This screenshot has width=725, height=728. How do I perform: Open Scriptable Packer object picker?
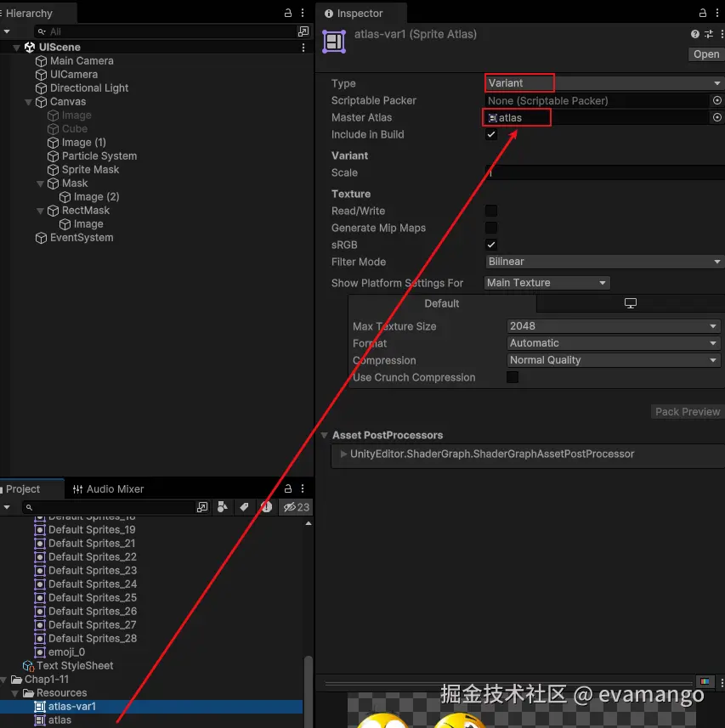point(717,100)
